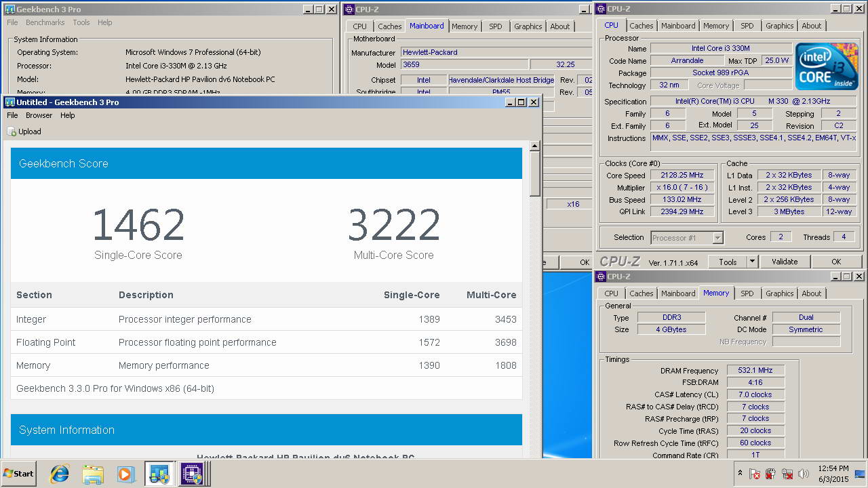Click the Intel Core i3 330M name field
Image resolution: width=868 pixels, height=488 pixels.
pos(721,49)
